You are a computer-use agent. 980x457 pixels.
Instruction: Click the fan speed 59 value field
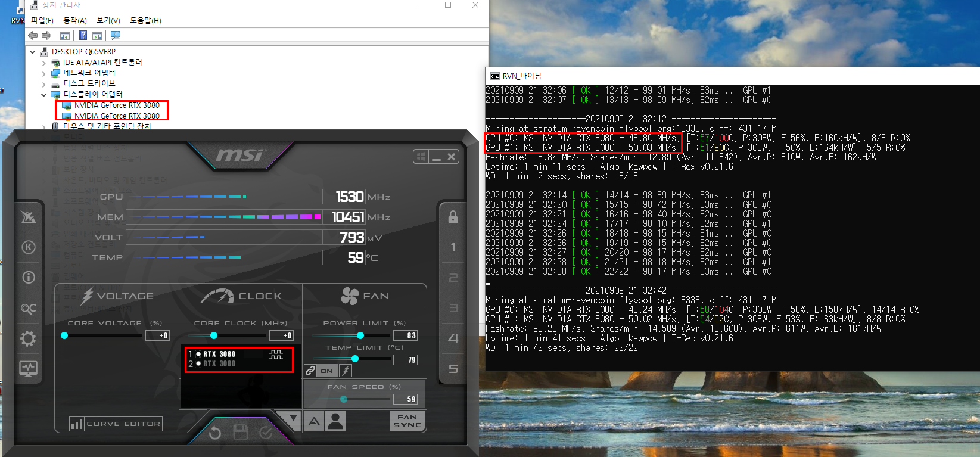[406, 399]
